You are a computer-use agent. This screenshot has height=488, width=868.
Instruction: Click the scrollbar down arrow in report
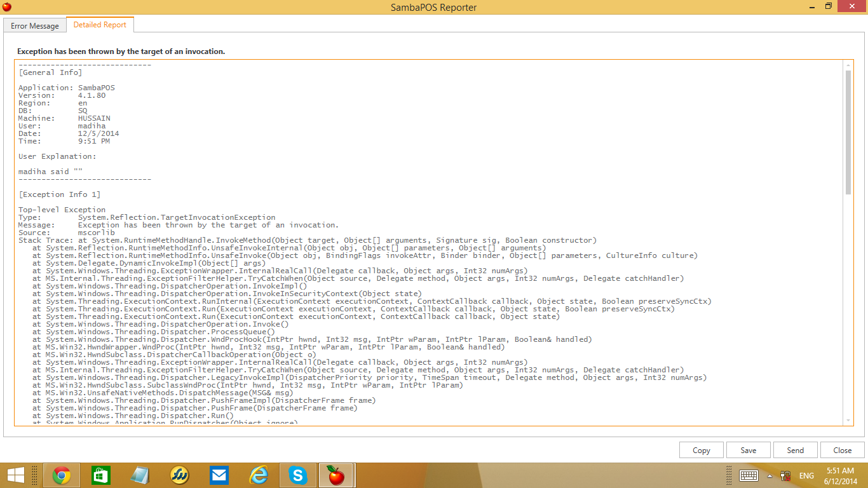(848, 421)
